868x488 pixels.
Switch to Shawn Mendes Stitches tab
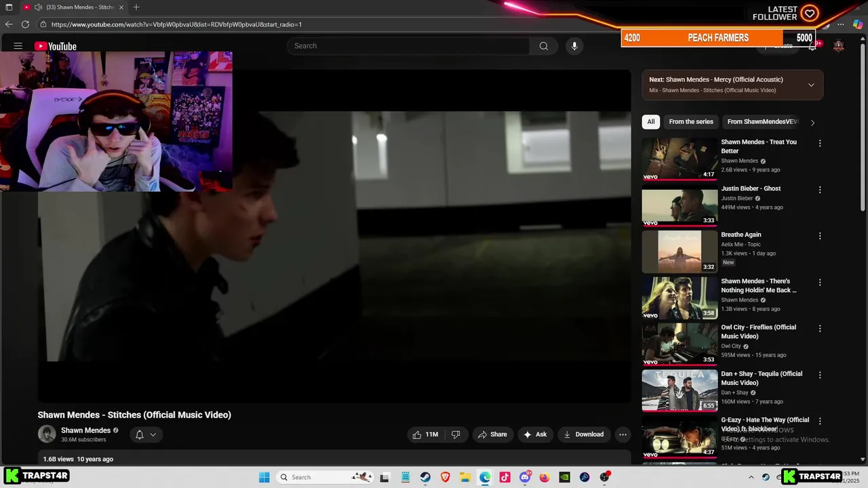click(73, 7)
